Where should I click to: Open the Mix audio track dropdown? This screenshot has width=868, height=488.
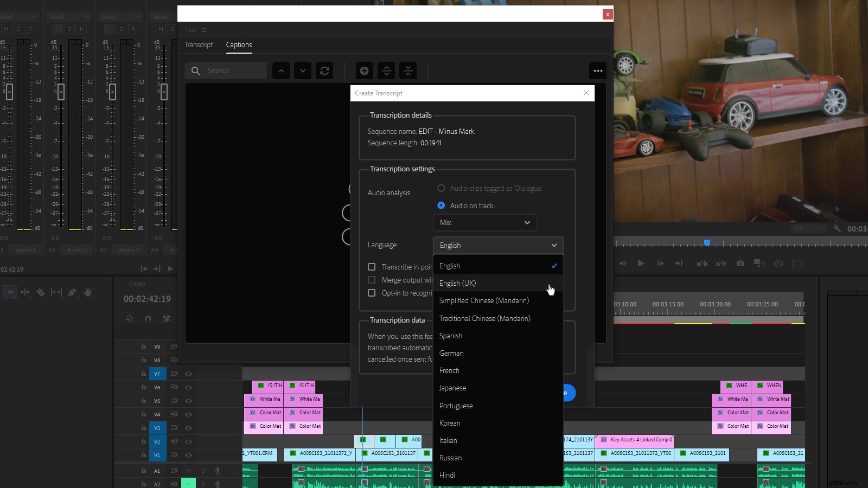pyautogui.click(x=484, y=222)
